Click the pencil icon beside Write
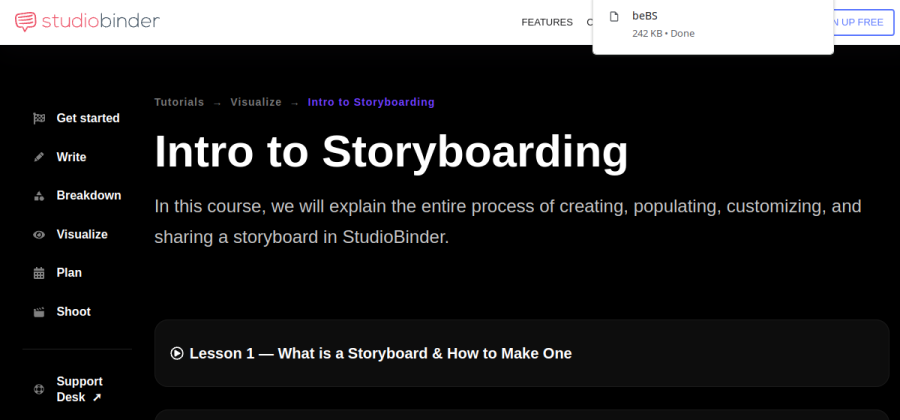This screenshot has width=900, height=420. (39, 157)
